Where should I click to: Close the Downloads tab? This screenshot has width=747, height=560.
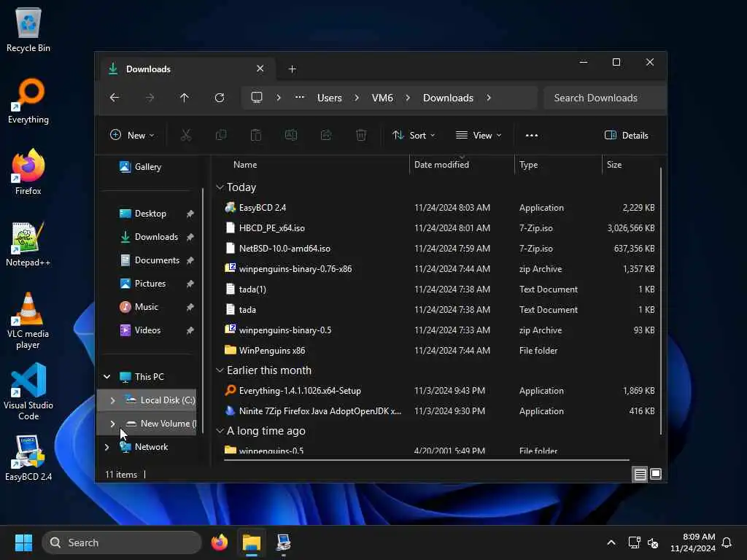tap(260, 69)
